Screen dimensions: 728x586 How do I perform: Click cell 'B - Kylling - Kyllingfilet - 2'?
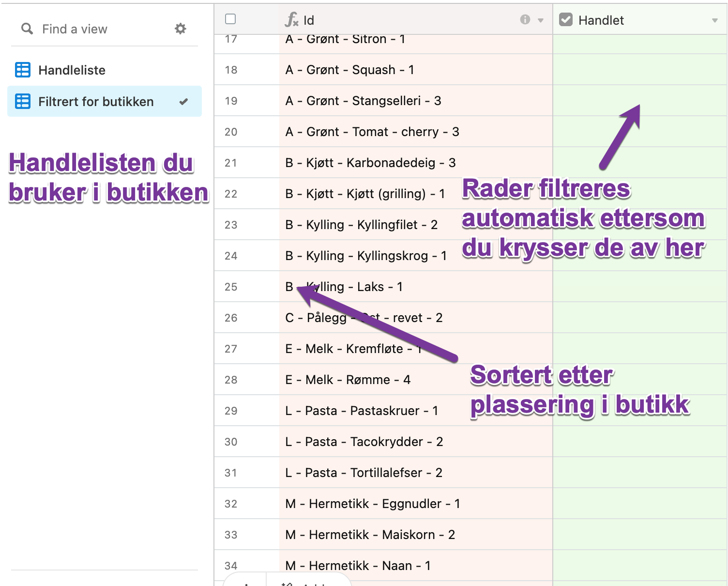click(416, 225)
